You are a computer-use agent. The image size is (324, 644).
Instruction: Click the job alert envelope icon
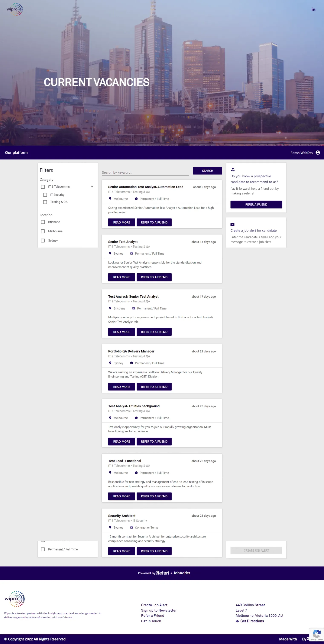[x=232, y=224]
